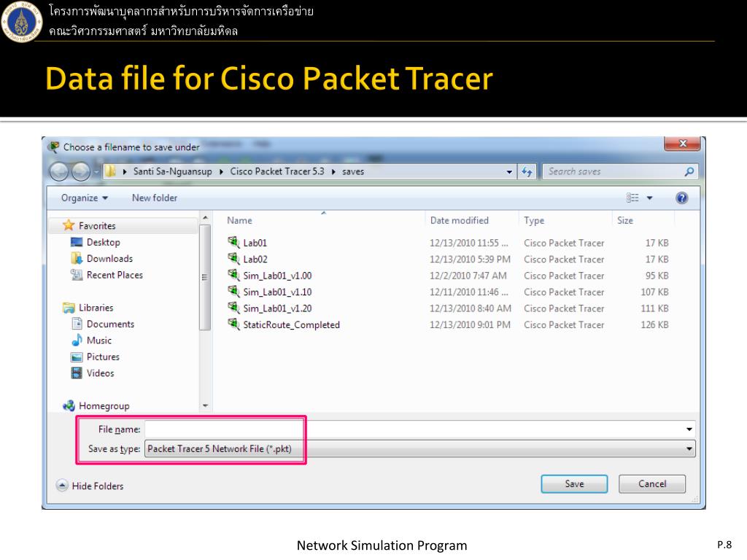Click the Lab02 Packet Tracer file icon

[x=233, y=259]
